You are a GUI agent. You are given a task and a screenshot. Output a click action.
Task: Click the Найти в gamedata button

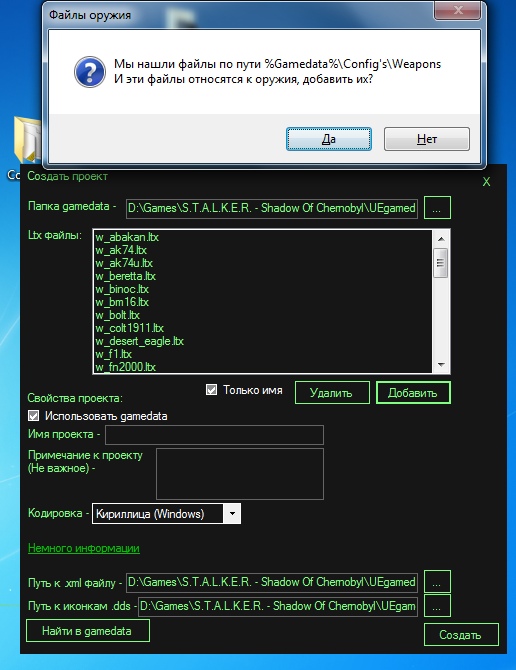[x=88, y=631]
